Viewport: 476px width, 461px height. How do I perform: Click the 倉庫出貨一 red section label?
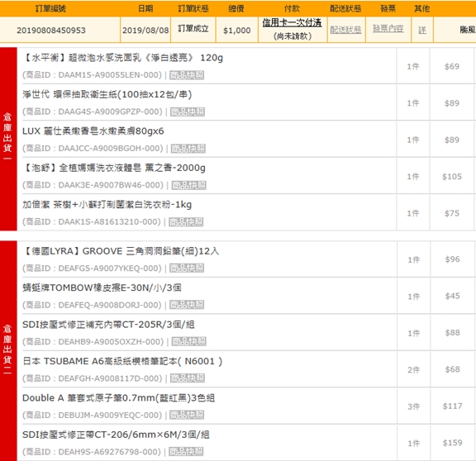tap(8, 139)
